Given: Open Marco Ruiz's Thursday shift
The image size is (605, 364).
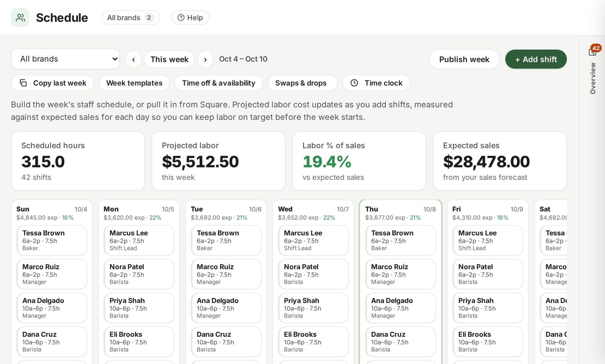Looking at the screenshot, I should point(400,274).
